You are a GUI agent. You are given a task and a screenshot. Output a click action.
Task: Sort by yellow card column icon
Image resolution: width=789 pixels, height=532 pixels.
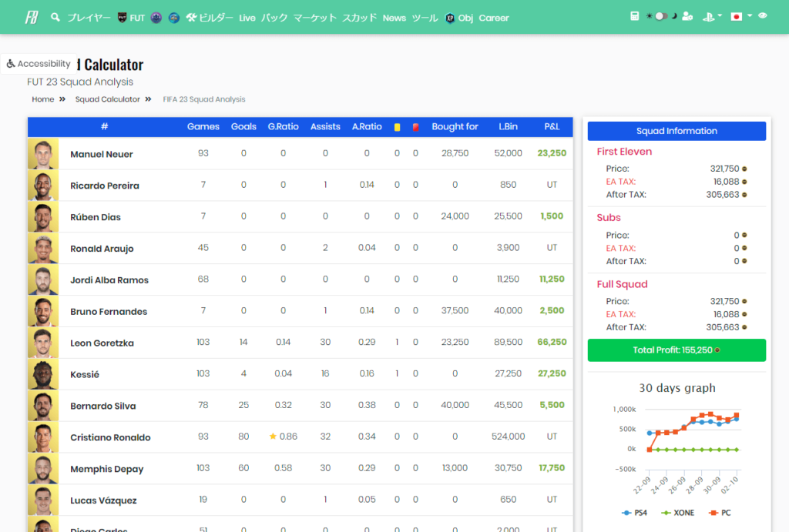[397, 127]
